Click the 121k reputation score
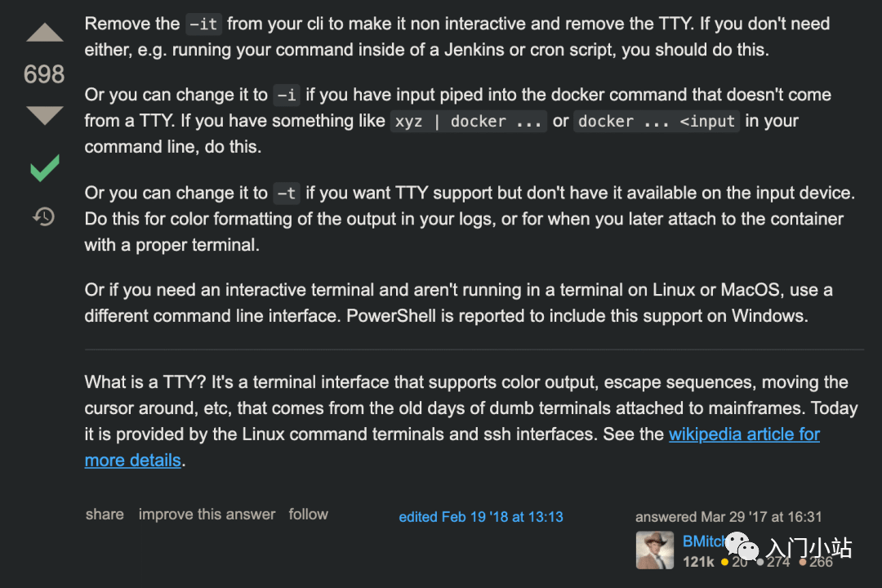This screenshot has width=882, height=588. (x=698, y=562)
